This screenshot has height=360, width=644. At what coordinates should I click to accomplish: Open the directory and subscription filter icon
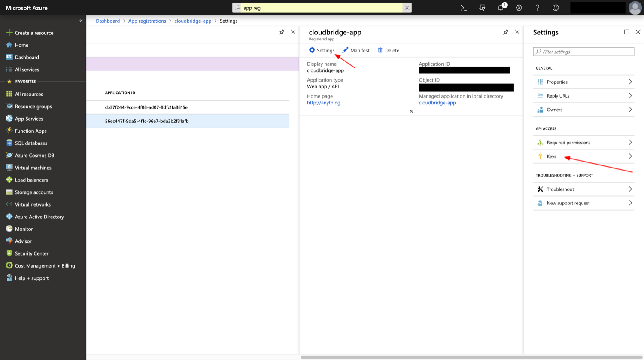(x=482, y=8)
